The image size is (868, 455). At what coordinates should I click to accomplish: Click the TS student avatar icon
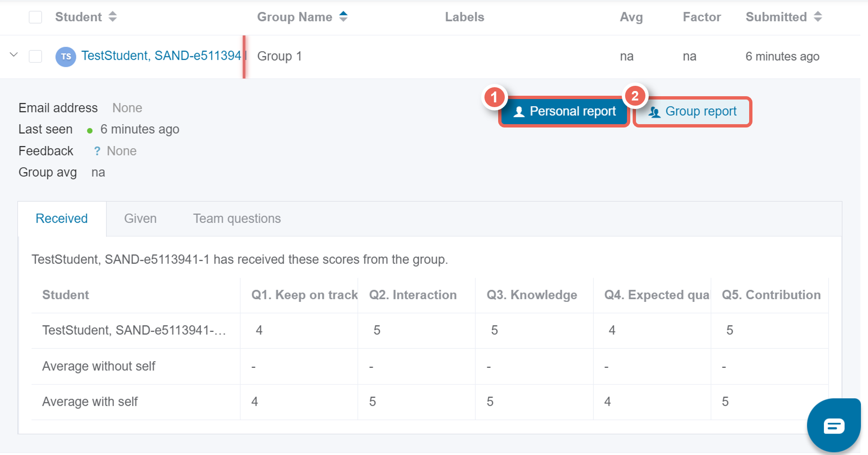pyautogui.click(x=66, y=56)
